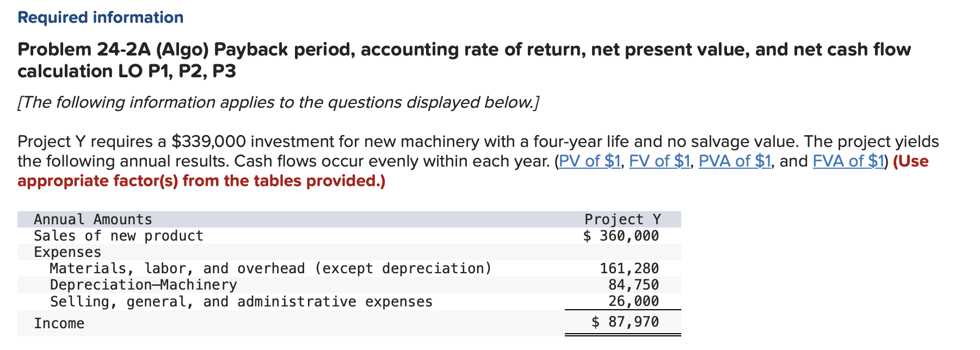
Task: Open the PVA of $1 table link
Action: 735,161
